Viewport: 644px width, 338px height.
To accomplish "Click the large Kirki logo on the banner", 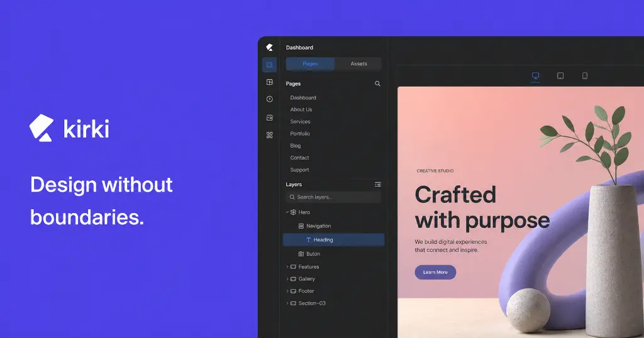I will click(42, 128).
